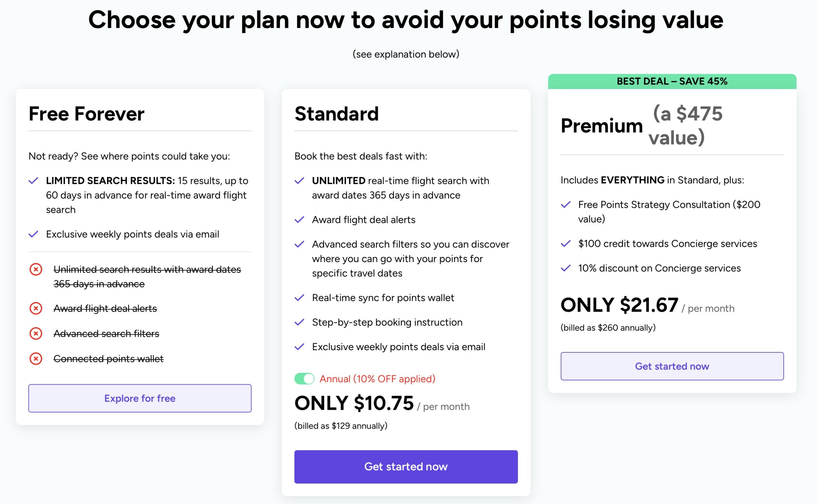Click the red X beside Advanced search filters
The width and height of the screenshot is (818, 504).
click(36, 333)
